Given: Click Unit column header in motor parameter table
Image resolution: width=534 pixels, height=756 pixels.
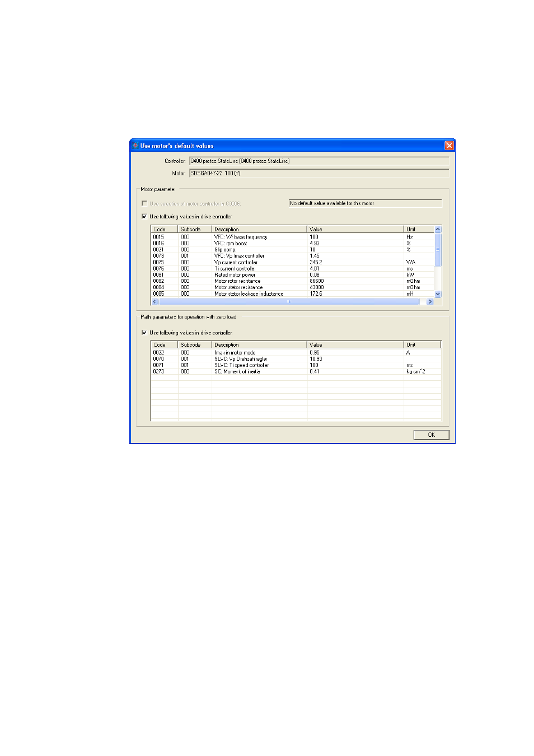Looking at the screenshot, I should [419, 229].
